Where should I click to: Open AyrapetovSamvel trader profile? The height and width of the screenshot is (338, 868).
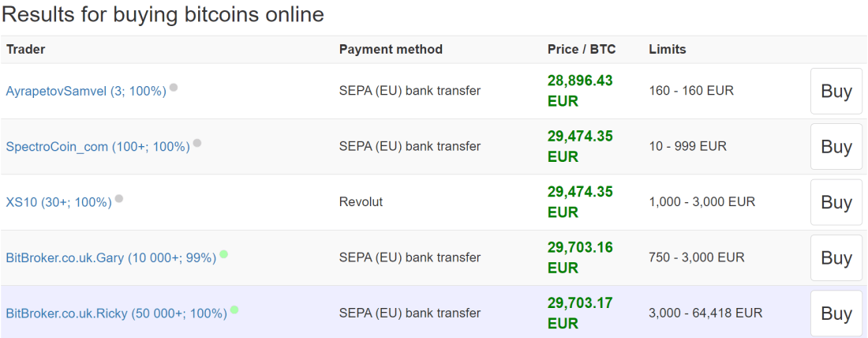[86, 92]
